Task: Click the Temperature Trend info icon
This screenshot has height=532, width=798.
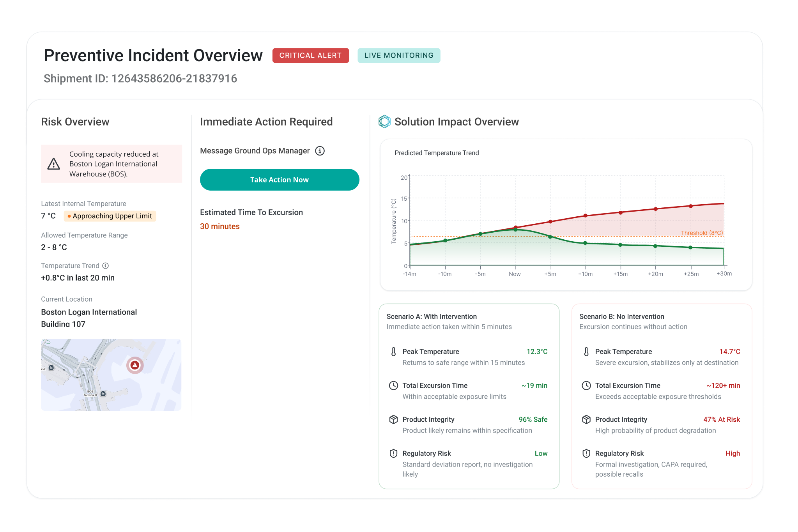Action: coord(105,266)
